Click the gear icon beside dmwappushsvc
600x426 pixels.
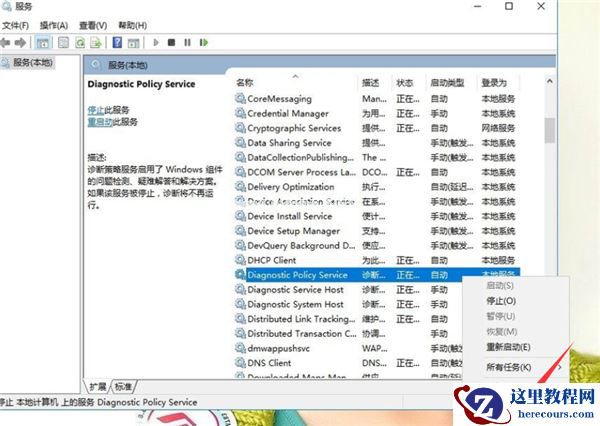pyautogui.click(x=240, y=348)
